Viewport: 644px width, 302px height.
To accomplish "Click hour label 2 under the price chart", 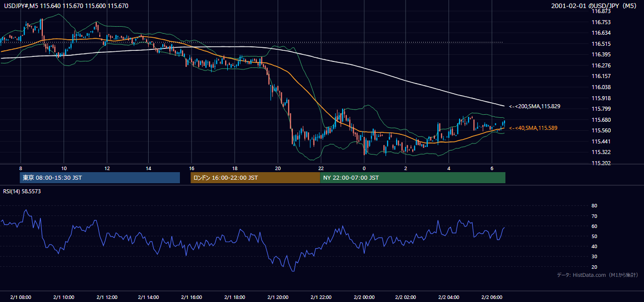I will 406,168.
